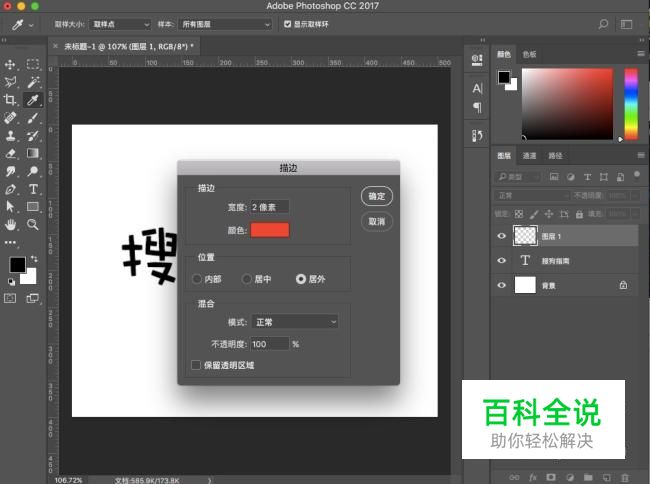Select the Pen tool
The height and width of the screenshot is (484, 650).
[10, 189]
